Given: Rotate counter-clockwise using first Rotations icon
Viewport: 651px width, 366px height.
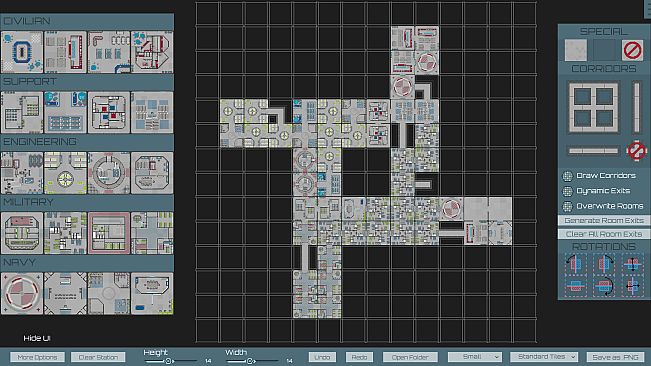Looking at the screenshot, I should 575,264.
